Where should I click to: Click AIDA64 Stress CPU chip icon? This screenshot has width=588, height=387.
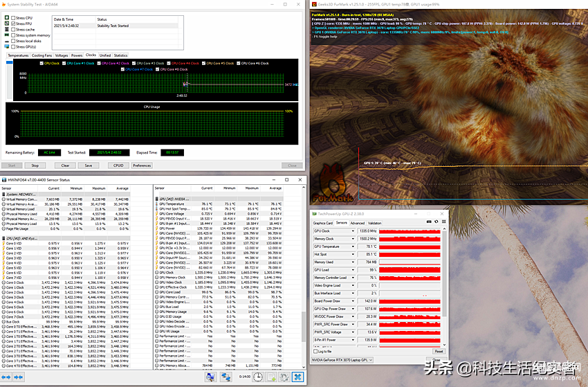click(7, 17)
